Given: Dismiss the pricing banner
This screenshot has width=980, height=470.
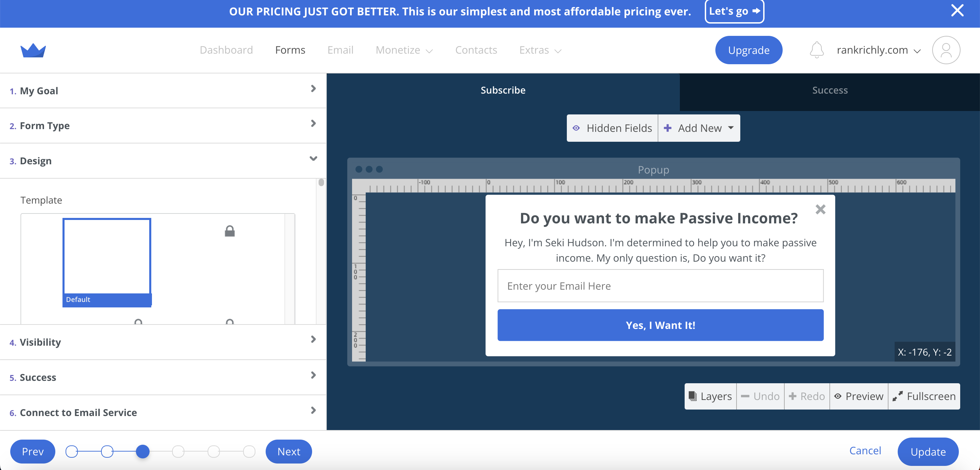Looking at the screenshot, I should [x=957, y=10].
